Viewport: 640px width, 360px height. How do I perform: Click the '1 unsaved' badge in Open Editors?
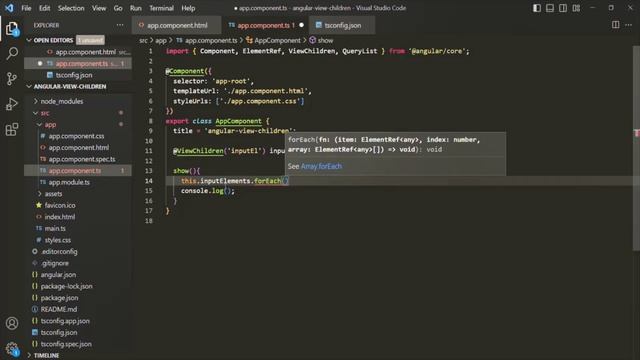(x=90, y=40)
